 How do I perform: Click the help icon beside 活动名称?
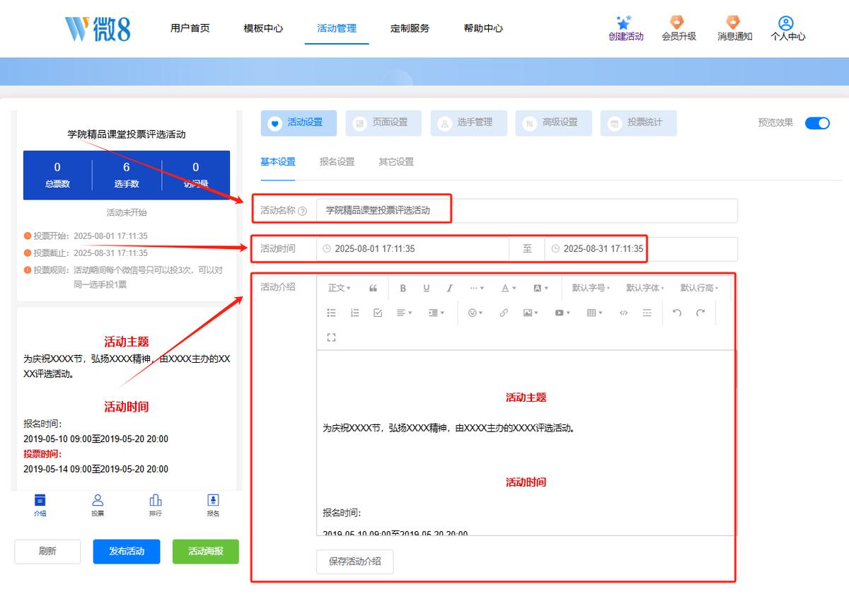(x=303, y=211)
